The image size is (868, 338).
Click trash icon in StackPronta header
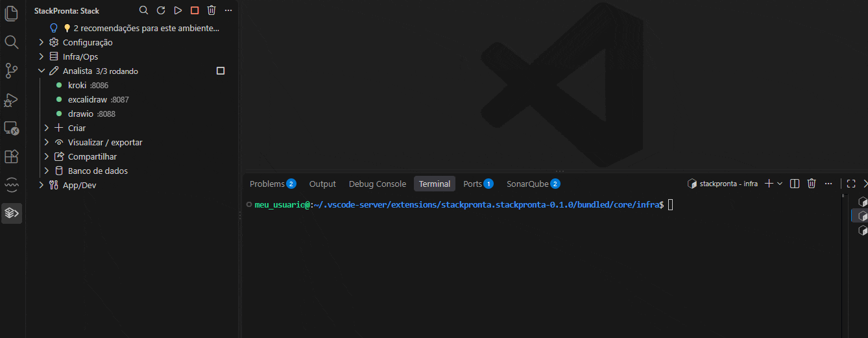(x=211, y=10)
